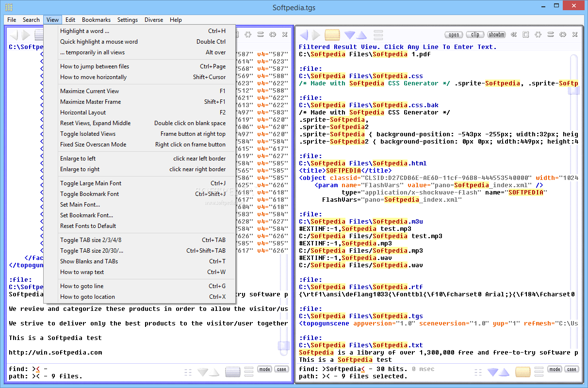Choose Toggle TAB size 2/3/4/8

point(140,240)
